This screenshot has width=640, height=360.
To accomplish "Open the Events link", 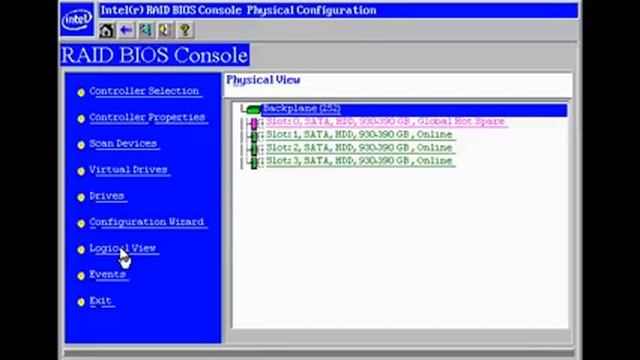I will (x=108, y=274).
